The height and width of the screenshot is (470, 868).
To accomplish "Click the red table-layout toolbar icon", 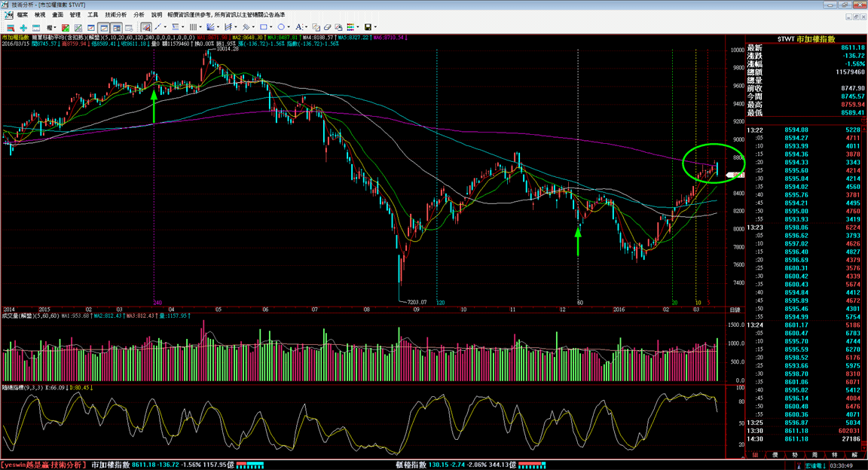I will pyautogui.click(x=11, y=27).
